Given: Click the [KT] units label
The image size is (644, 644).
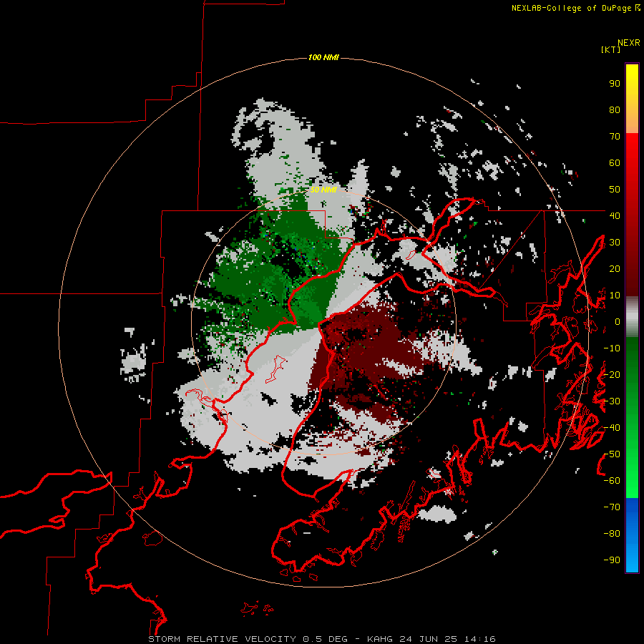Looking at the screenshot, I should (610, 49).
